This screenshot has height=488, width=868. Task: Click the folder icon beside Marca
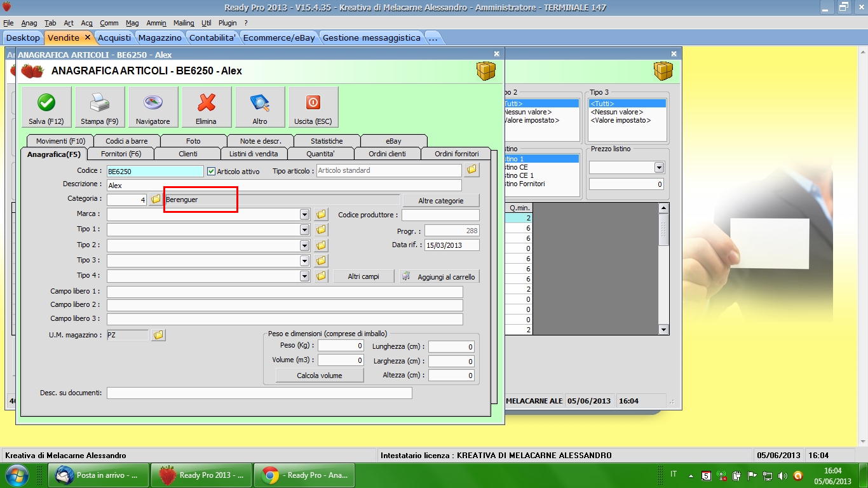point(321,215)
